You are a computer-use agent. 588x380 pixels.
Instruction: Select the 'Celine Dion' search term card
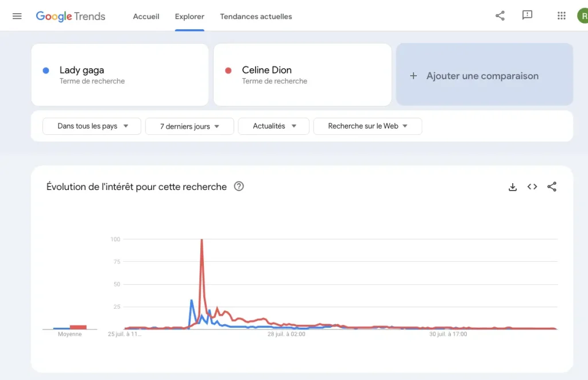303,75
